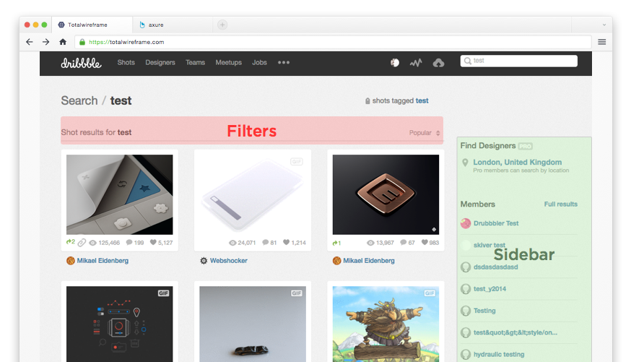Click the gear avatar beside Webshocker
Screen dimensions: 644x362
tap(204, 261)
